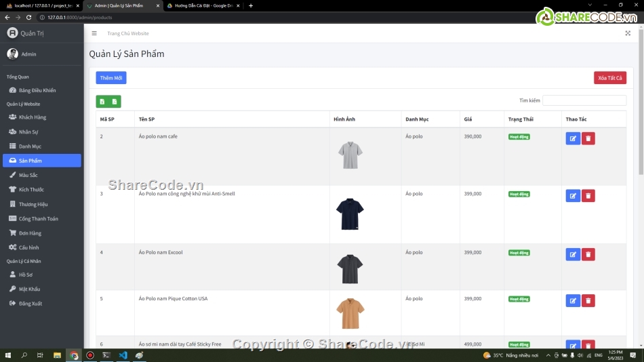Go to Nhân Sự page
This screenshot has width=644, height=362.
pyautogui.click(x=42, y=132)
